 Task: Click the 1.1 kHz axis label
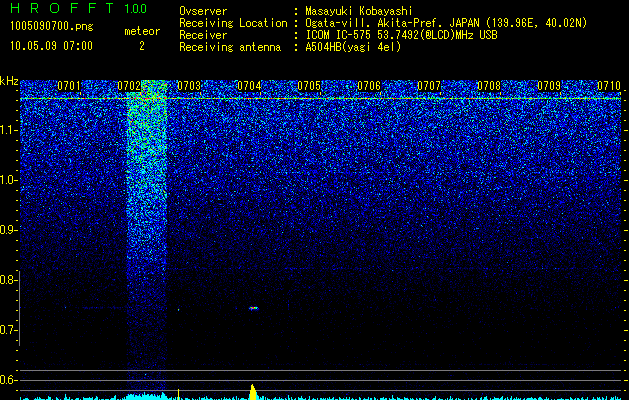pyautogui.click(x=7, y=130)
